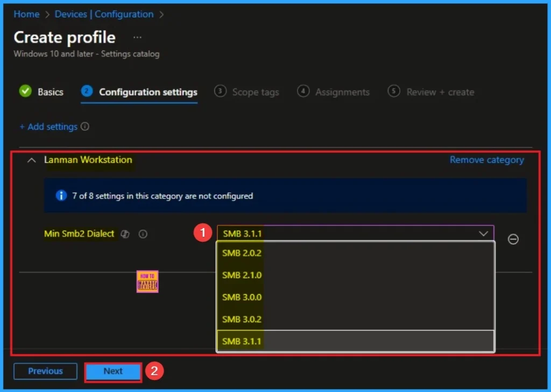Click the blue info icon in the settings banner
This screenshot has height=392, width=551.
point(61,196)
